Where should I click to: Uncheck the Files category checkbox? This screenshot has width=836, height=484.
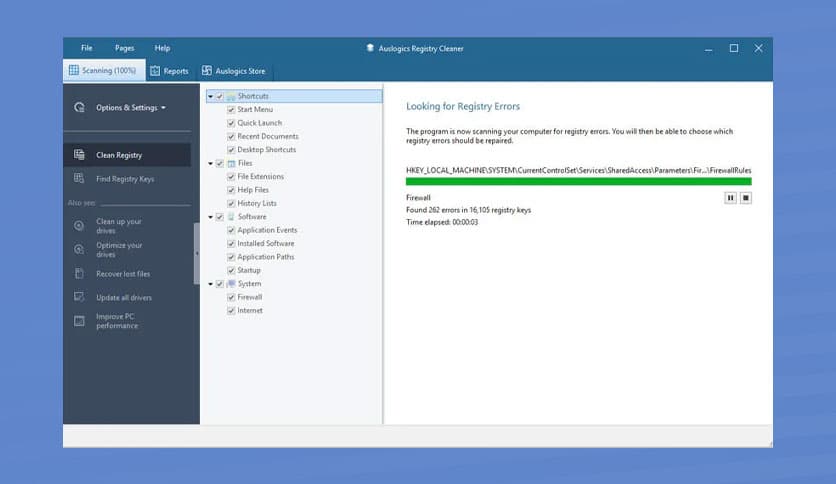(x=220, y=164)
